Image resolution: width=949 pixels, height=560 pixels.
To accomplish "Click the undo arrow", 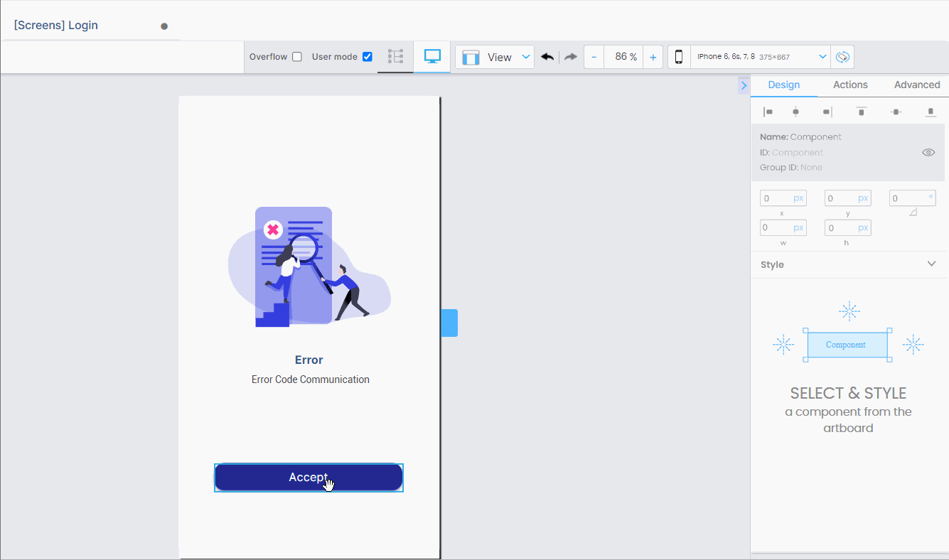I will pos(547,57).
